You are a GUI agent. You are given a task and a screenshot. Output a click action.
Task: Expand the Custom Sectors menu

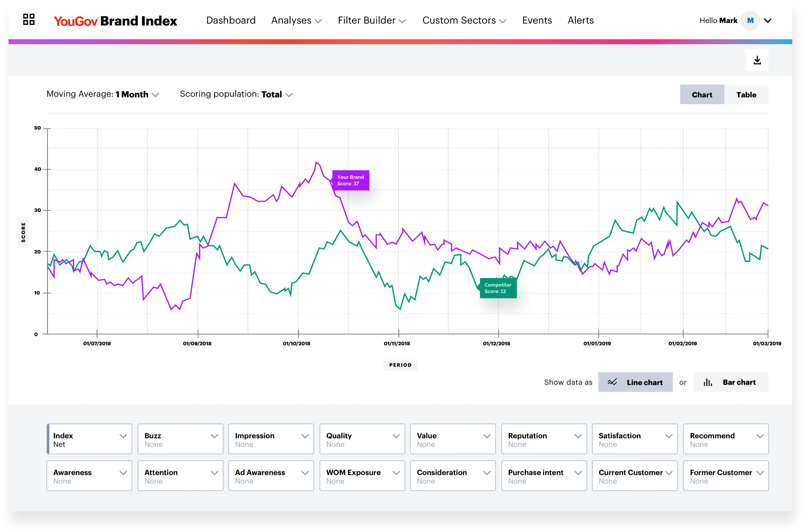[x=464, y=20]
